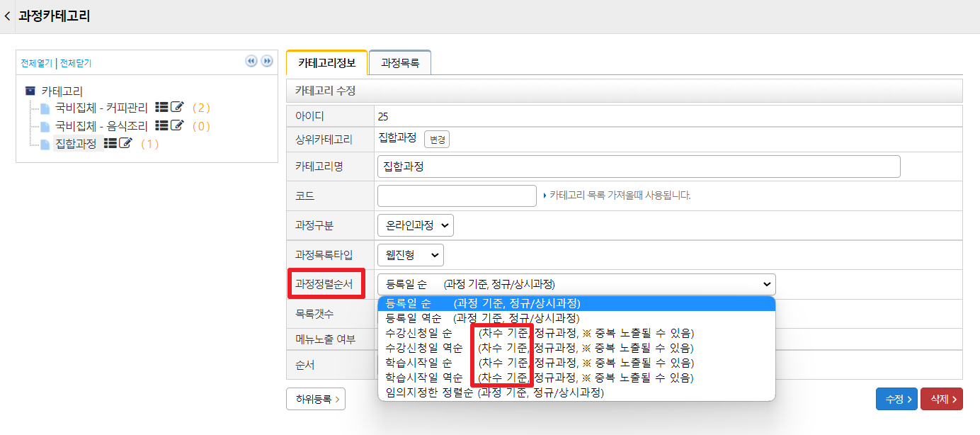Click the double-right arrow in tree panel

click(267, 62)
